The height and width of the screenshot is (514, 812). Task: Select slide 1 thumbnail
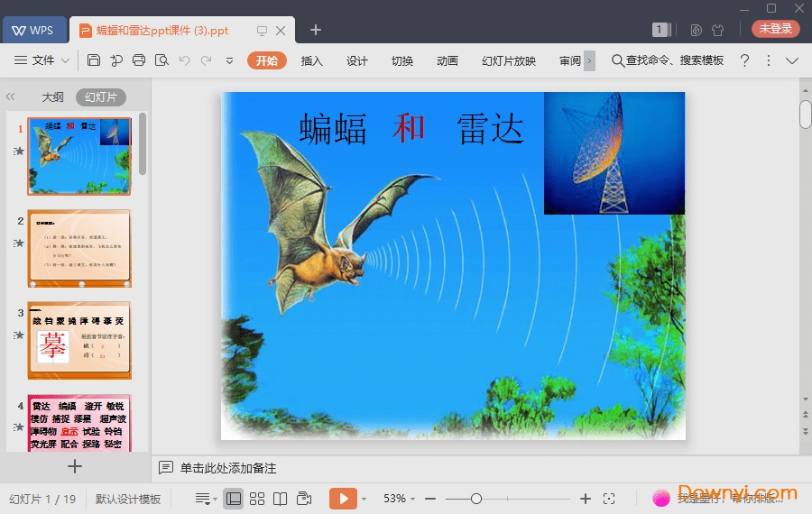[79, 156]
